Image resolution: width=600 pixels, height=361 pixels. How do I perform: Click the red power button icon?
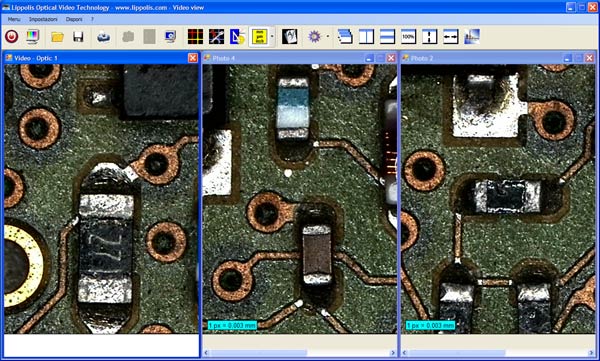click(11, 37)
